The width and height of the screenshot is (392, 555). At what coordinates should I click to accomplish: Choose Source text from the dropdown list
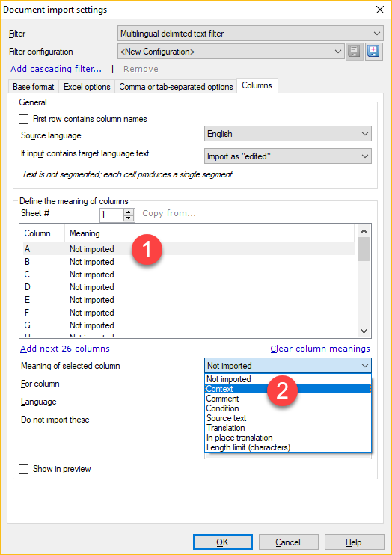coord(288,418)
